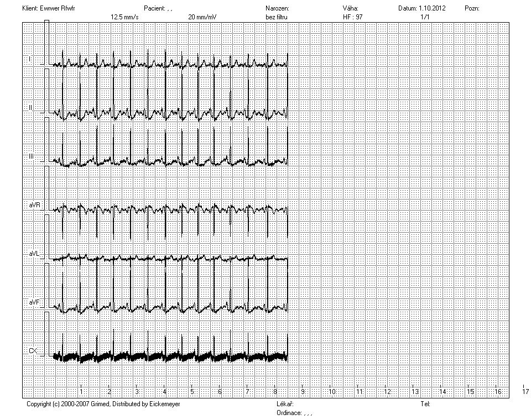Screen dimensions: 531x420
Task: Click time axis marker '6'
Action: click(220, 392)
